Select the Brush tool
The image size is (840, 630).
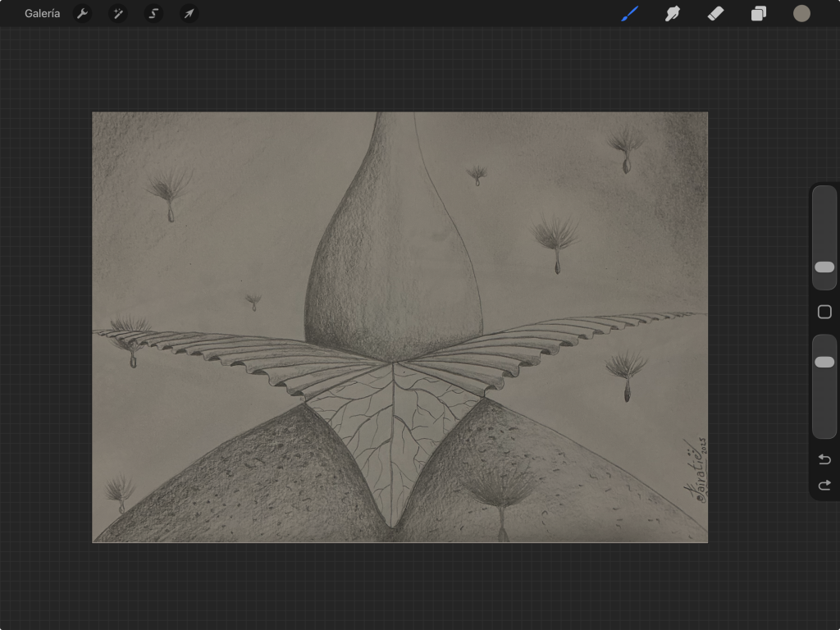click(x=630, y=13)
